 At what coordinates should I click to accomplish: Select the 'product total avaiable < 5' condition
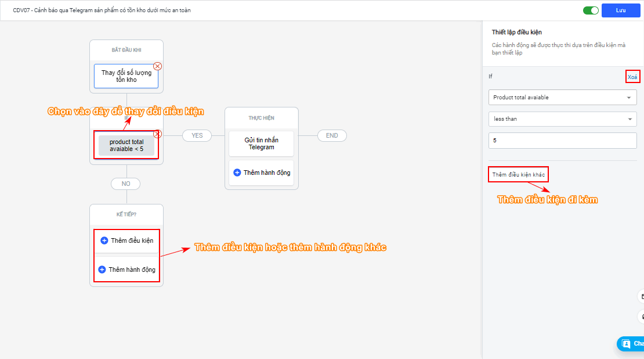click(x=126, y=145)
